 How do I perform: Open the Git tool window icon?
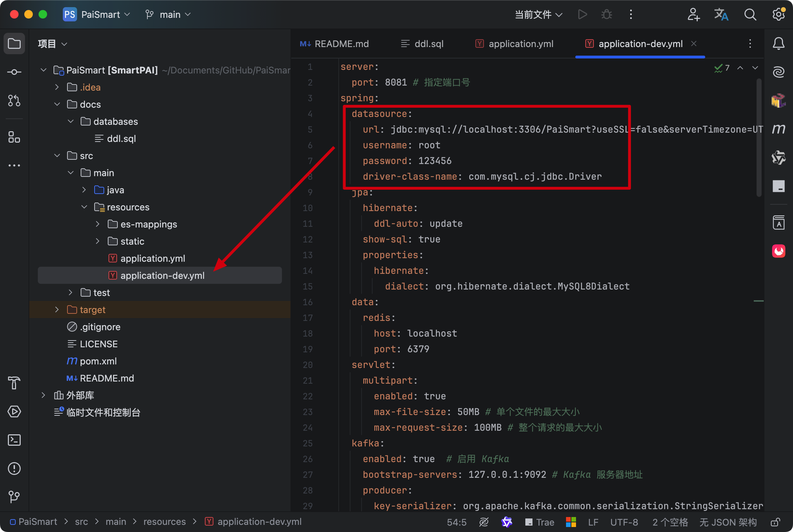(x=14, y=496)
